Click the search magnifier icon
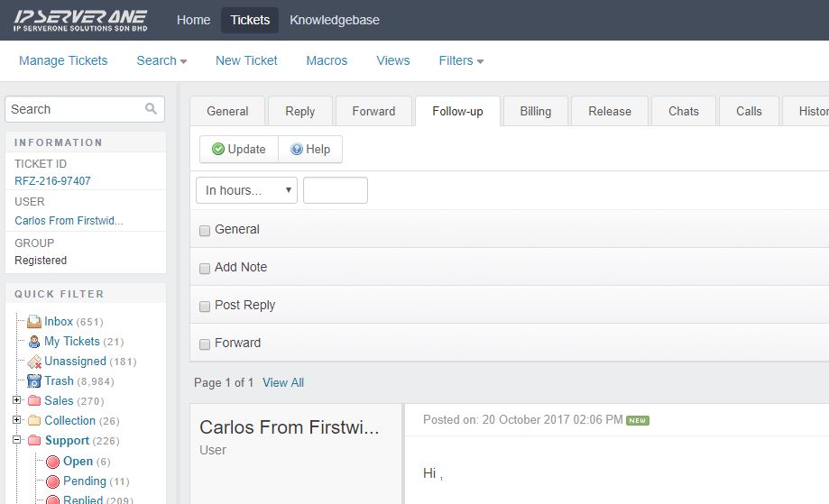The height and width of the screenshot is (504, 829). tap(151, 109)
